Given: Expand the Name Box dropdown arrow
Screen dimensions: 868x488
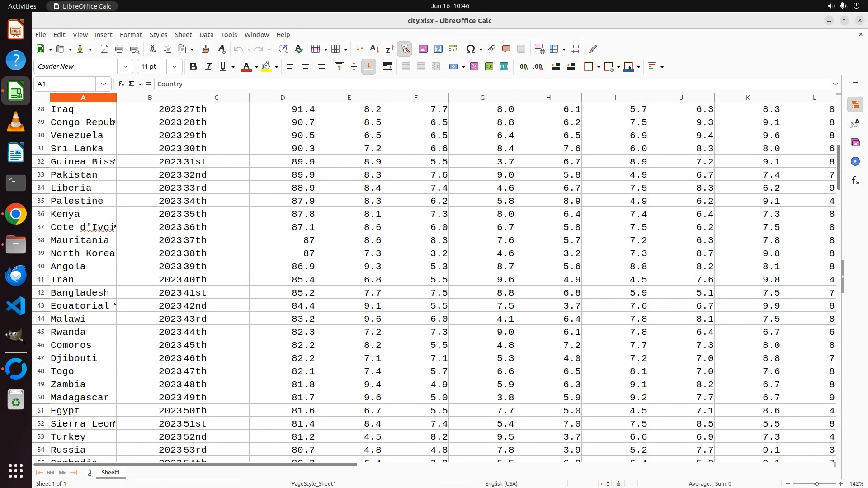Looking at the screenshot, I should pos(104,84).
